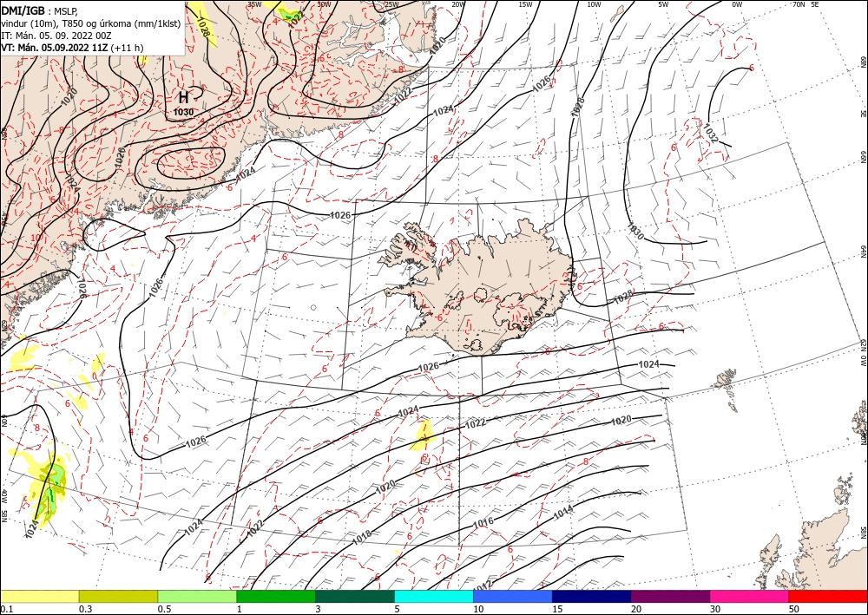This screenshot has width=868, height=615.
Task: Click the '70N 5E' corner coordinate label
Action: point(806,4)
